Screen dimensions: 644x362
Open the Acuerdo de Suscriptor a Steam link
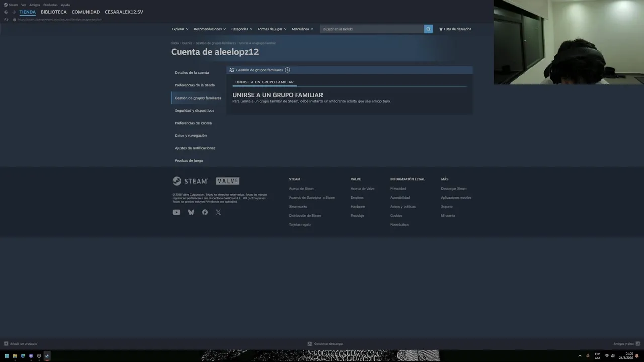[x=312, y=198]
